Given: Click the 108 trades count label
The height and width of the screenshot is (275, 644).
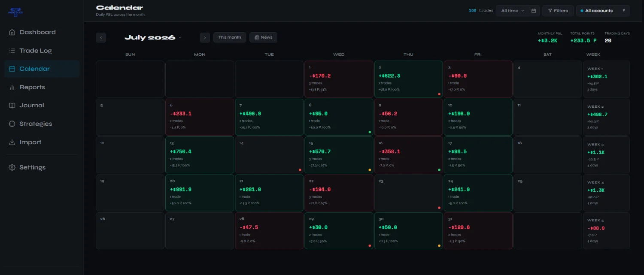Looking at the screenshot, I should (481, 11).
